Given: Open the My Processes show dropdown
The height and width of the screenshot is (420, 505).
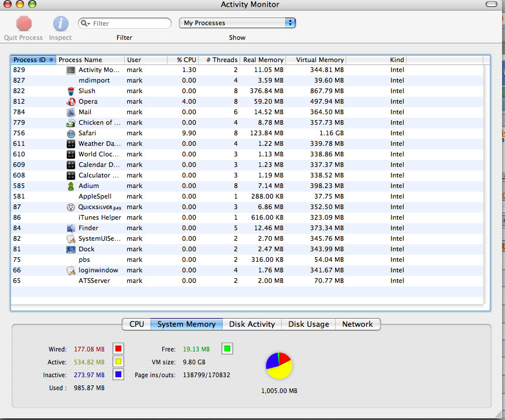Looking at the screenshot, I should pos(237,23).
